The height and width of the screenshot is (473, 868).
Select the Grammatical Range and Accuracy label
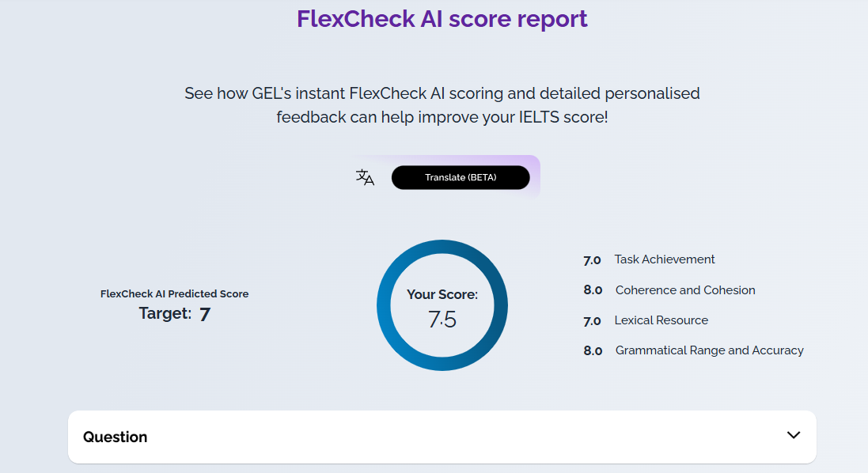[x=710, y=350]
